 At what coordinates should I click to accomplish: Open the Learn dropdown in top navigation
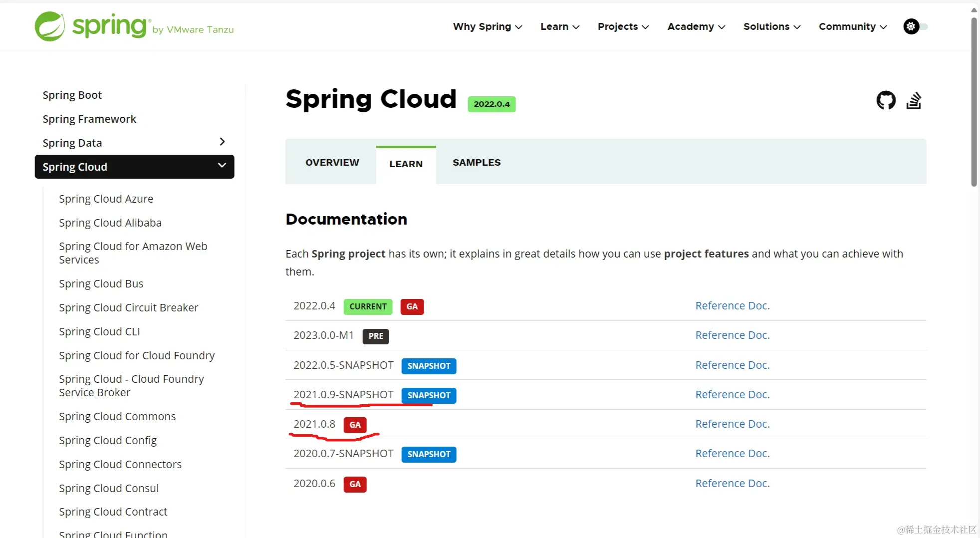point(560,26)
